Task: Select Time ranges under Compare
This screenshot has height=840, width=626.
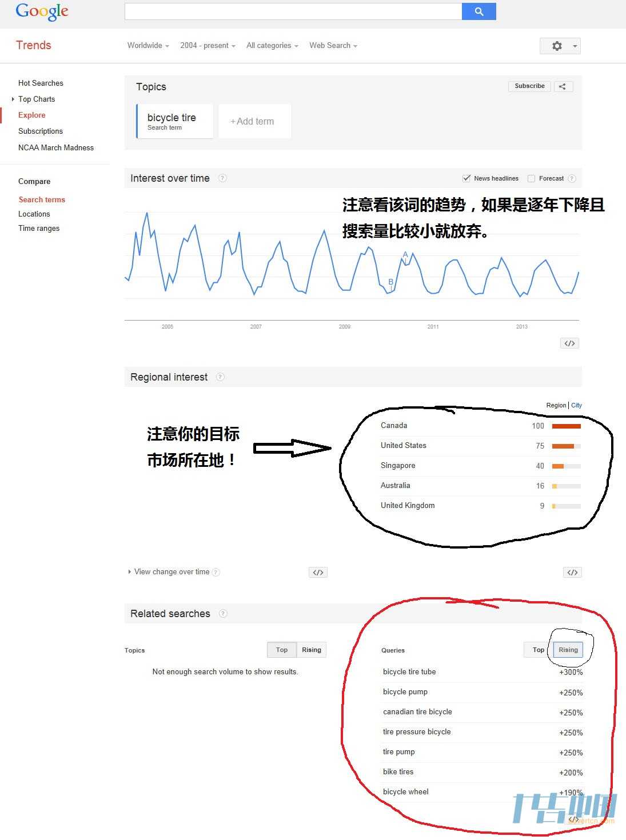Action: [x=39, y=228]
